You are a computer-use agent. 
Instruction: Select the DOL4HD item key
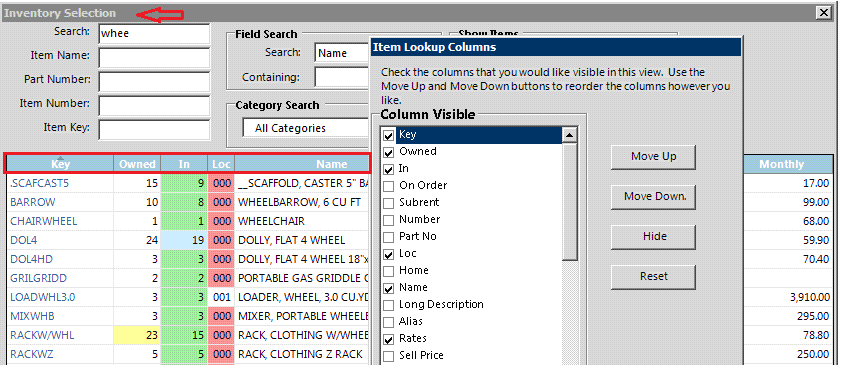point(31,259)
